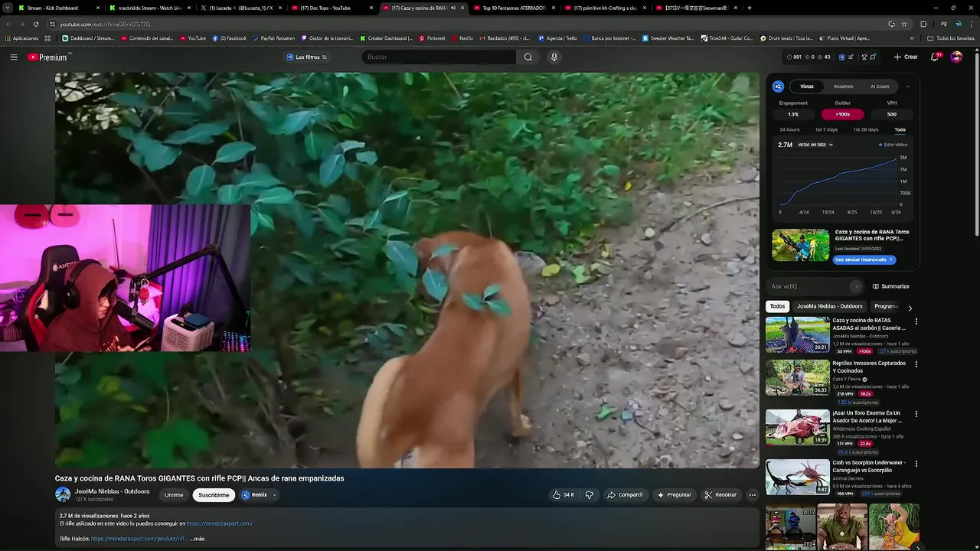Click the Ask vidIQ input field

[x=809, y=286]
